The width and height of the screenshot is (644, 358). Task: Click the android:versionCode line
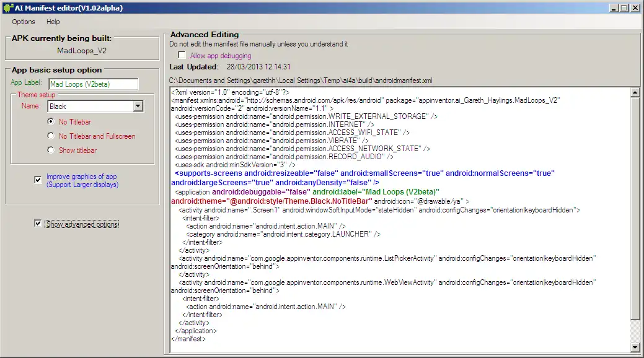click(x=252, y=108)
